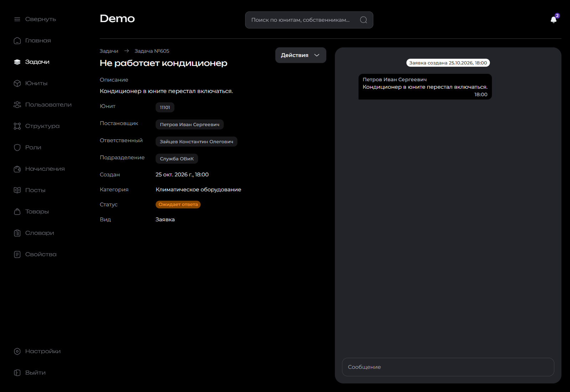Open Зайцев Константин Олегович chip
The width and height of the screenshot is (570, 392).
click(x=196, y=141)
